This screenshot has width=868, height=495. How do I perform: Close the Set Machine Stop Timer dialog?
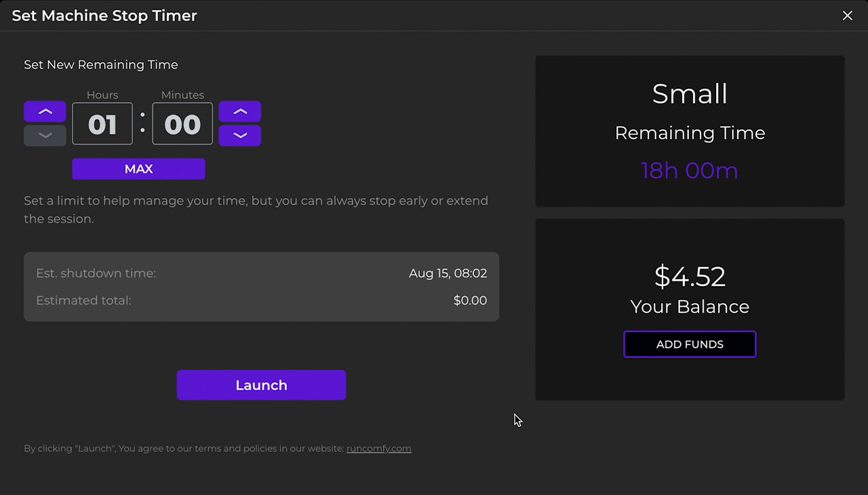(x=847, y=16)
